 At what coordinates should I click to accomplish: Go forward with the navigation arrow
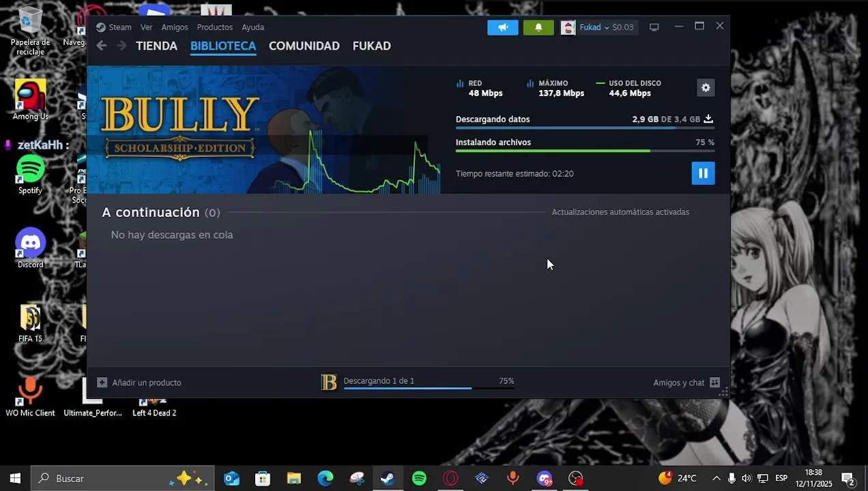pyautogui.click(x=121, y=46)
